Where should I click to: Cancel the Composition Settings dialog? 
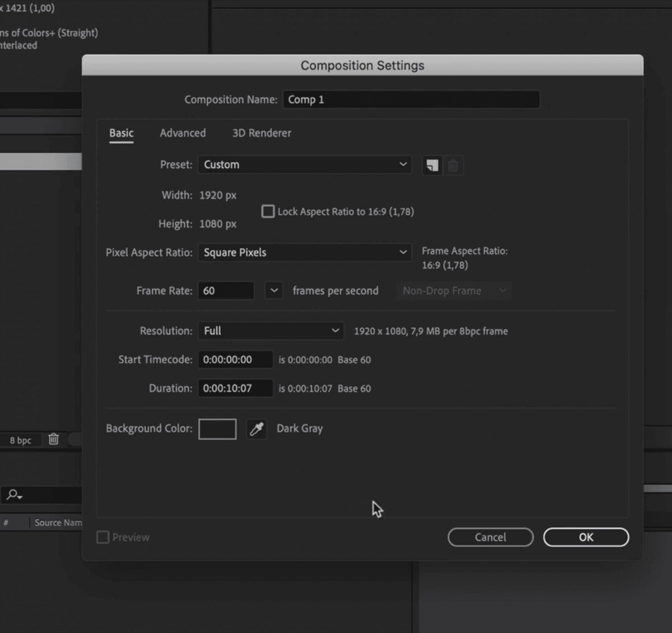click(490, 537)
